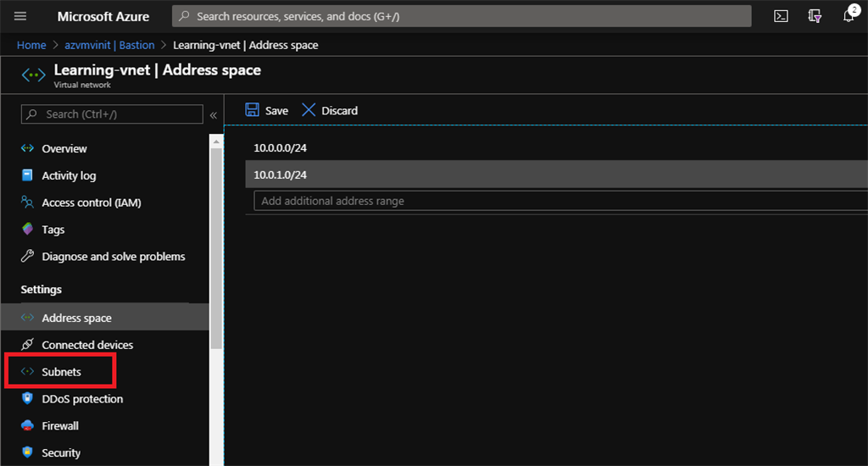Click the virtual network icon beside Learning-vnet title

point(33,75)
